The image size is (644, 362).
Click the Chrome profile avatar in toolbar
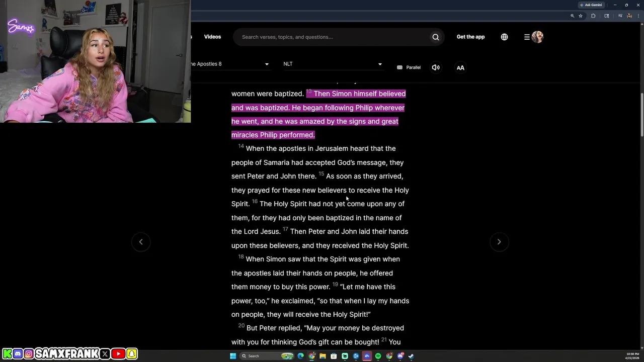point(629,16)
